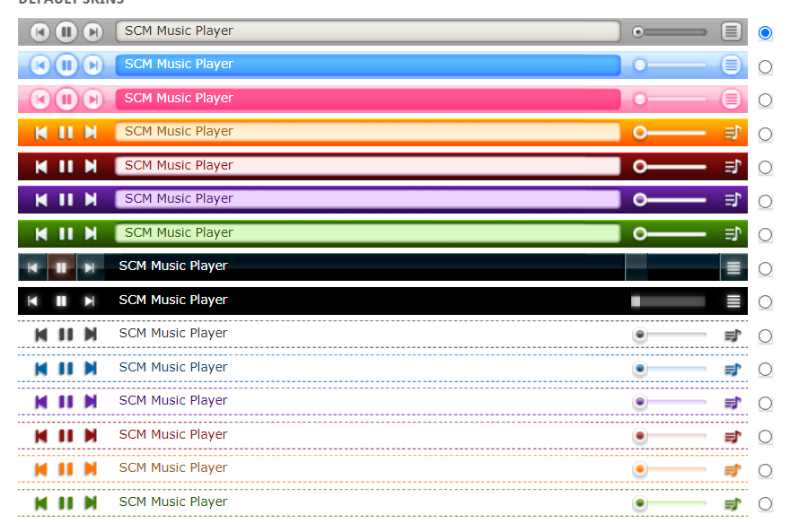This screenshot has width=790, height=532.
Task: Open the playlist on the pink skin player
Action: point(731,99)
